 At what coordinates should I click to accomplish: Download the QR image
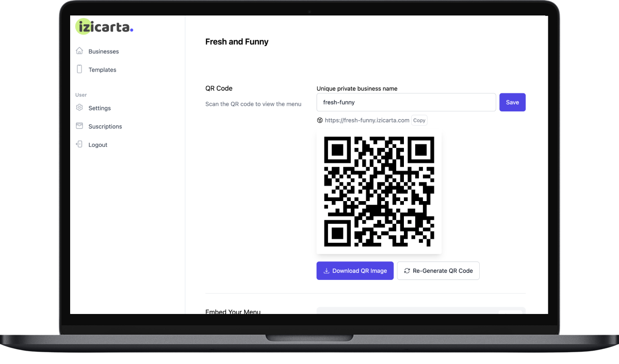355,271
